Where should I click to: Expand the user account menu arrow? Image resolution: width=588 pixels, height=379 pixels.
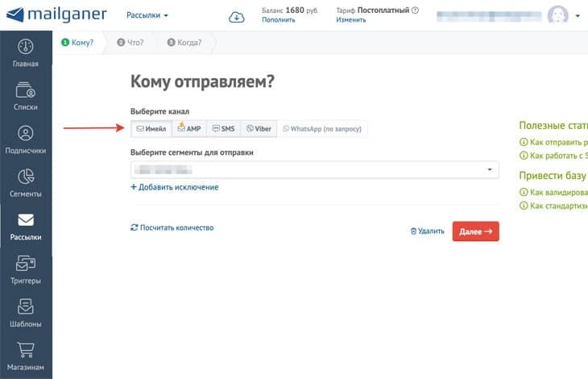pos(578,16)
